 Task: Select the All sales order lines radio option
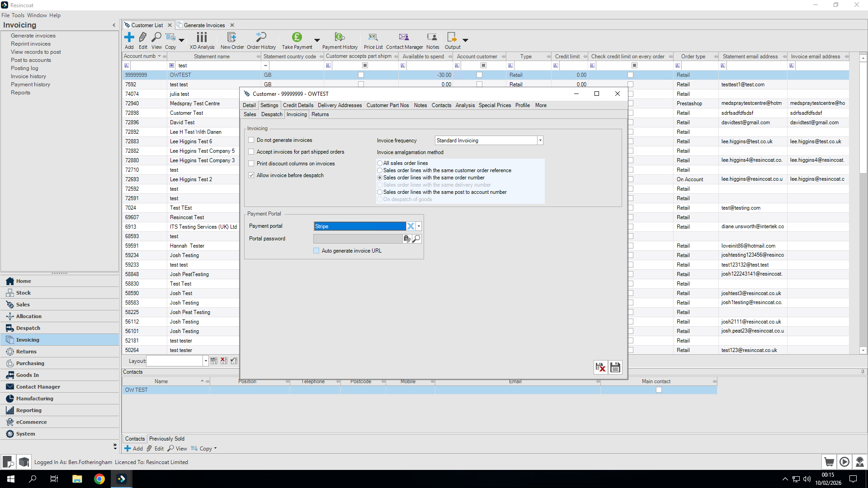coord(380,163)
